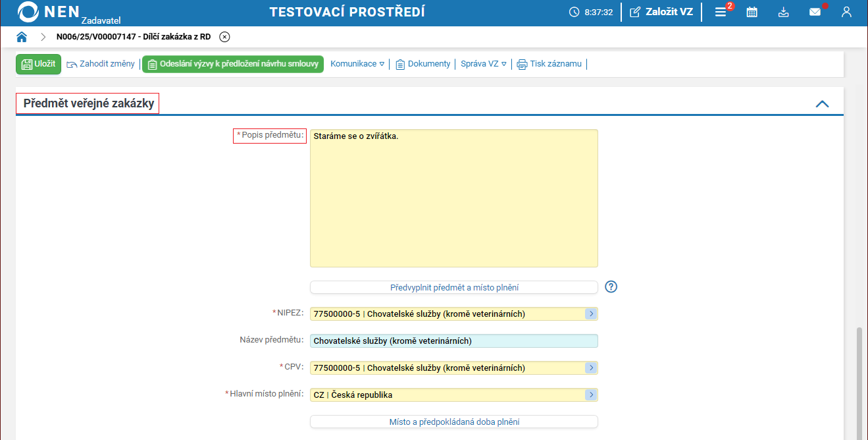Collapse the Předmět veřejné zakázky section
This screenshot has height=440, width=868.
822,104
